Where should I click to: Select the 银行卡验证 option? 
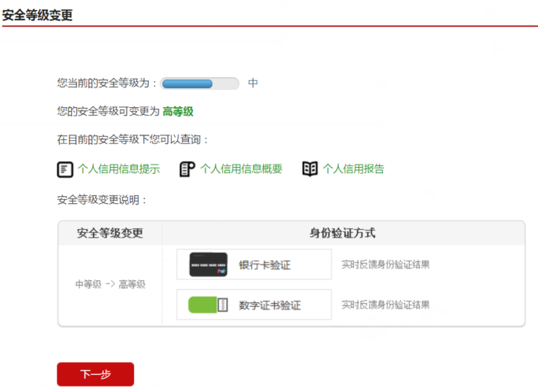[254, 264]
